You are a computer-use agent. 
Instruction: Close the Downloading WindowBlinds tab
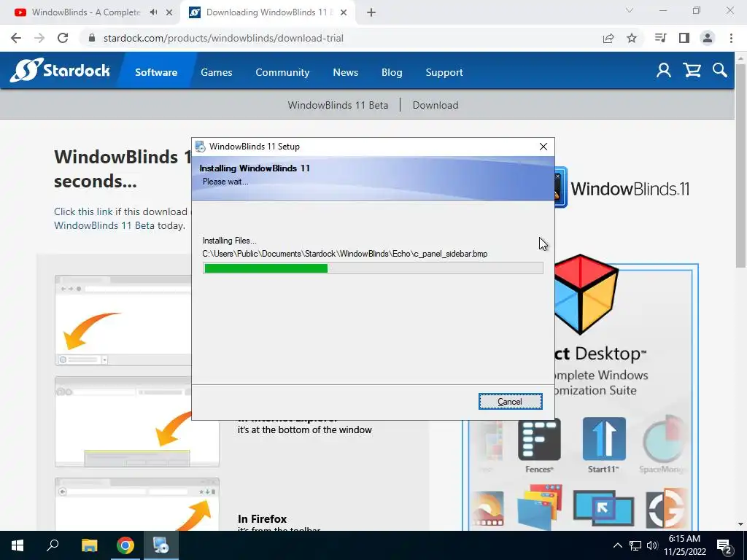(x=344, y=12)
